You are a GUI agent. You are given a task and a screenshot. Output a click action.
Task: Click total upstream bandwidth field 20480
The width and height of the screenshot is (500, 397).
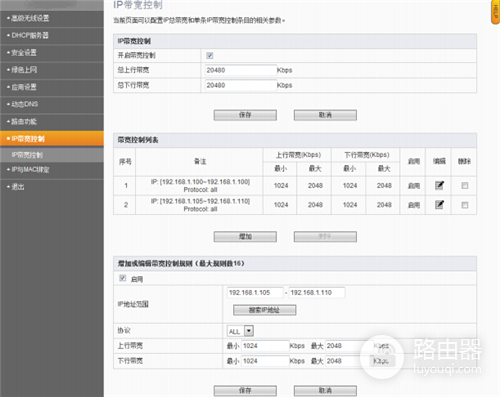(241, 70)
